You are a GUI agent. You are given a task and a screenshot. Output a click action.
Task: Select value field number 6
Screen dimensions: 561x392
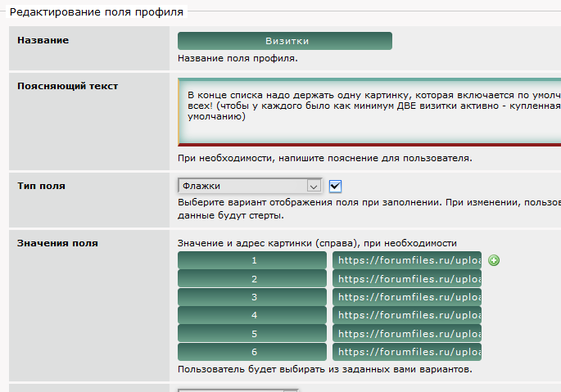[252, 352]
